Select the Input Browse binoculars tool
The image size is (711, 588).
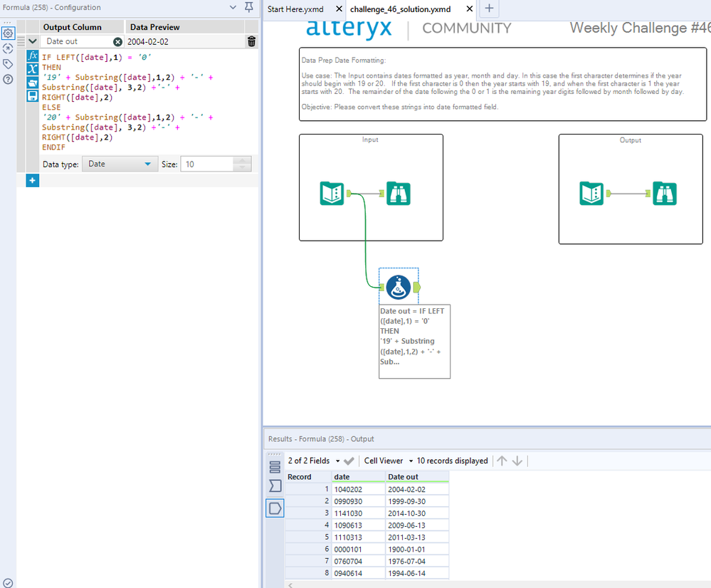click(399, 194)
